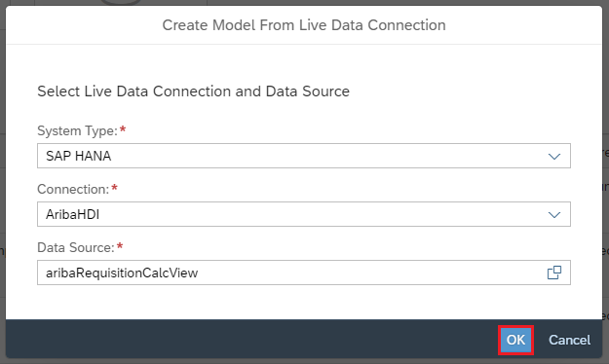The image size is (609, 364).
Task: Confirm the dialog with OK
Action: pos(515,340)
